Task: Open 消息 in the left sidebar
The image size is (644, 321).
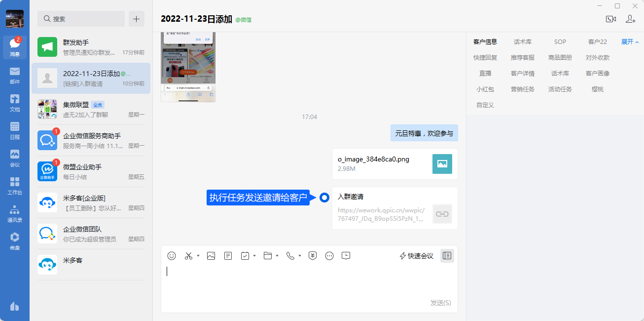Action: [15, 47]
